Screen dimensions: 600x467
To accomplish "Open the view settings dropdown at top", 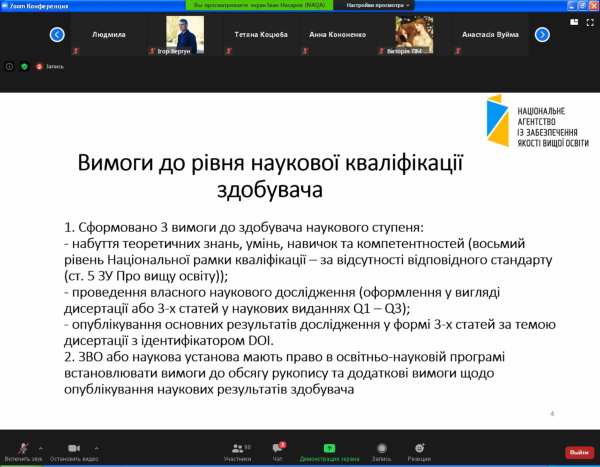I will [378, 5].
